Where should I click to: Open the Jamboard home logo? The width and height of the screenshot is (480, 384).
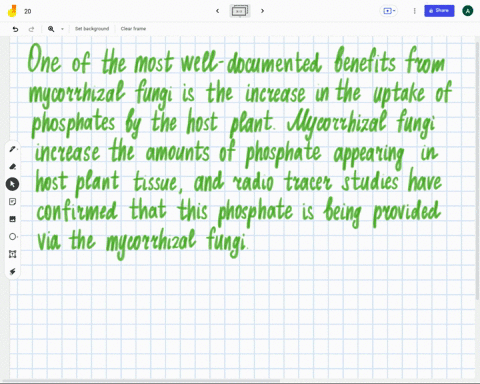point(12,11)
